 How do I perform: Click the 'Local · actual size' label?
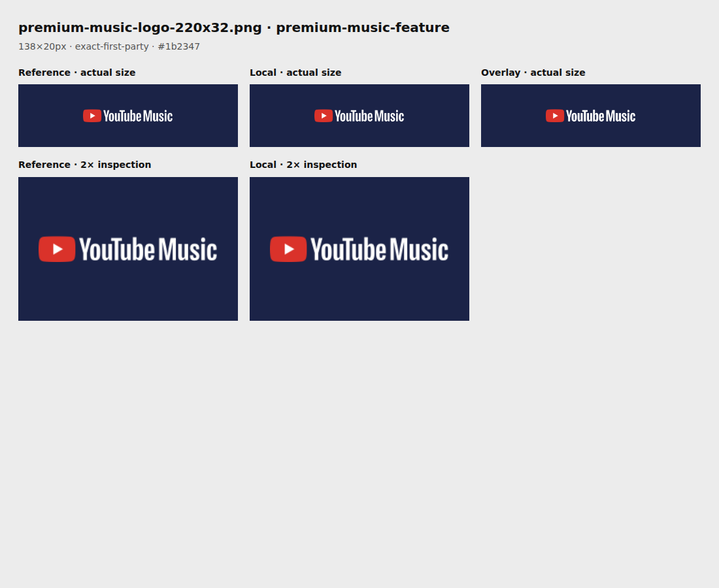(x=295, y=73)
